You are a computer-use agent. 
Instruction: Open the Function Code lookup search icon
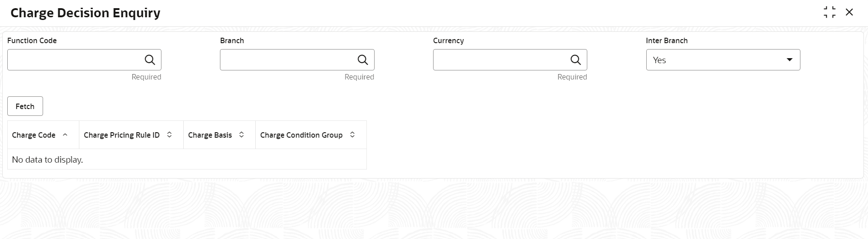(150, 60)
